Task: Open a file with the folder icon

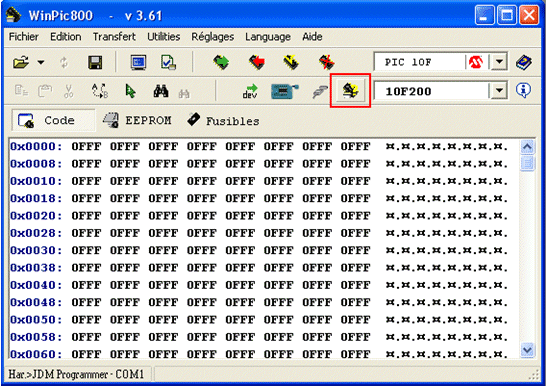Action: (x=21, y=63)
